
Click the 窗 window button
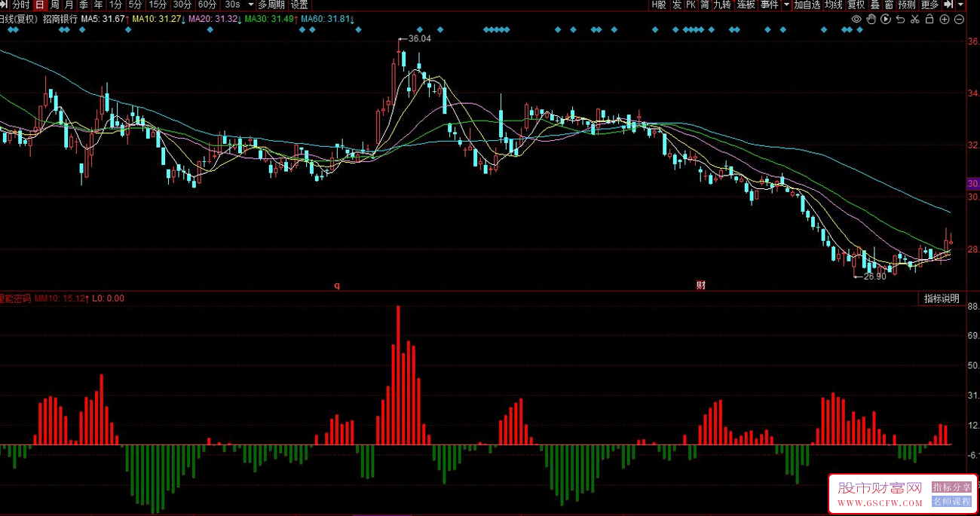890,5
